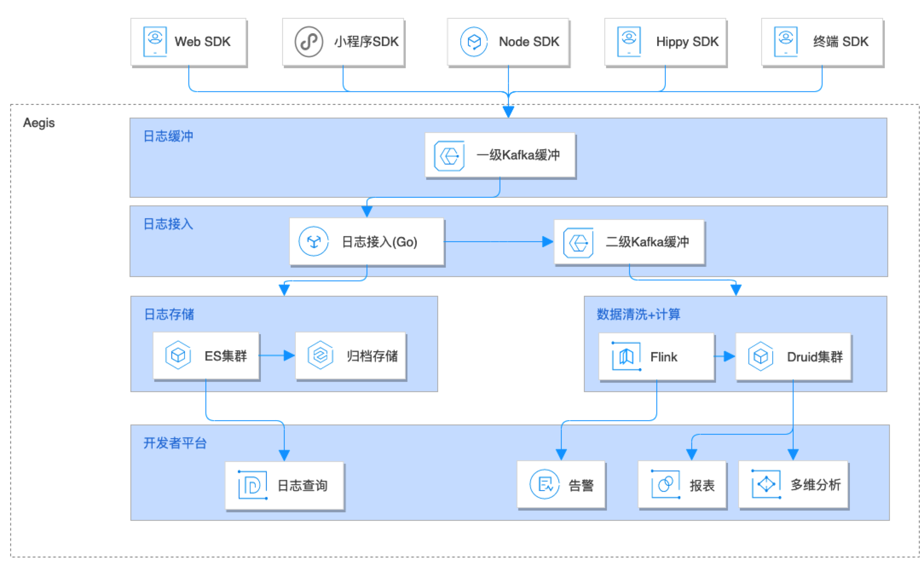Select the 小程序SDK label text

click(367, 42)
